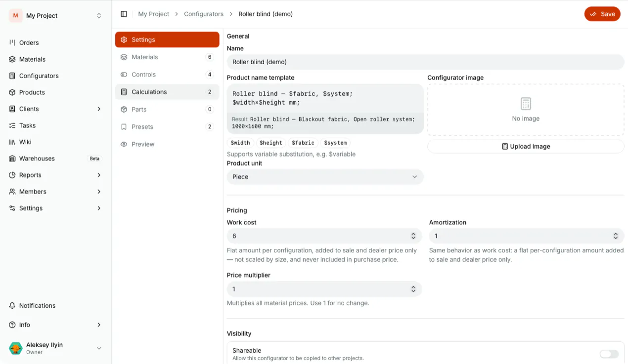Click the Preview eye icon
Viewport: 628px width, 364px height.
[124, 144]
